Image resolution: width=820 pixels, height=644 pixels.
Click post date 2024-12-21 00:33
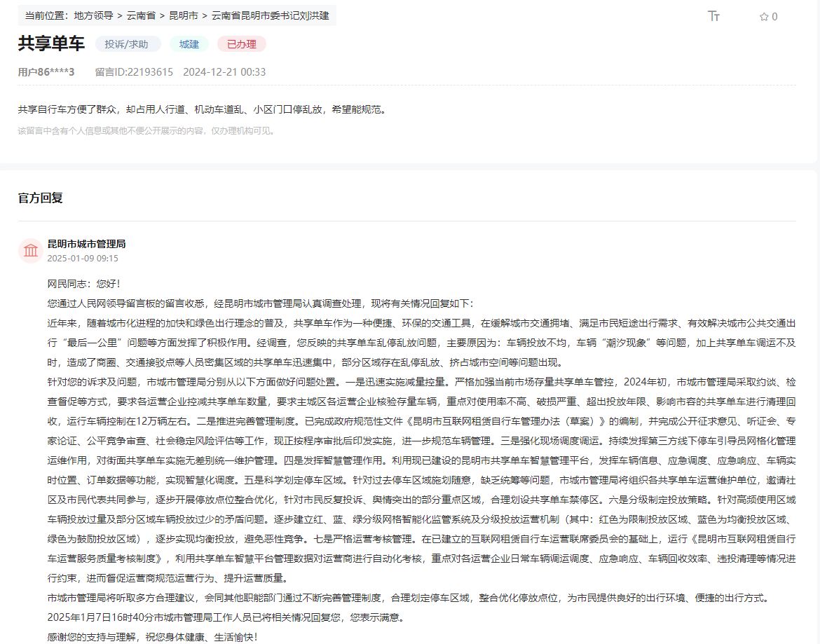224,72
